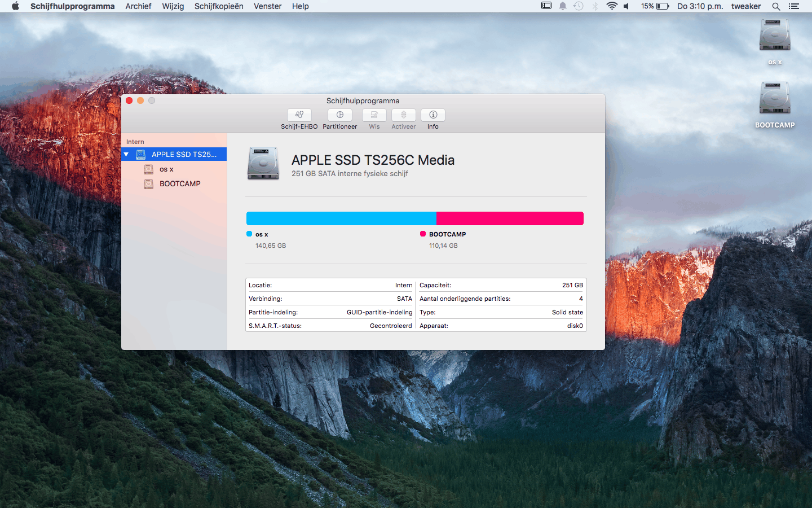Minimize the Schijfhulpprogramma window

(x=140, y=100)
